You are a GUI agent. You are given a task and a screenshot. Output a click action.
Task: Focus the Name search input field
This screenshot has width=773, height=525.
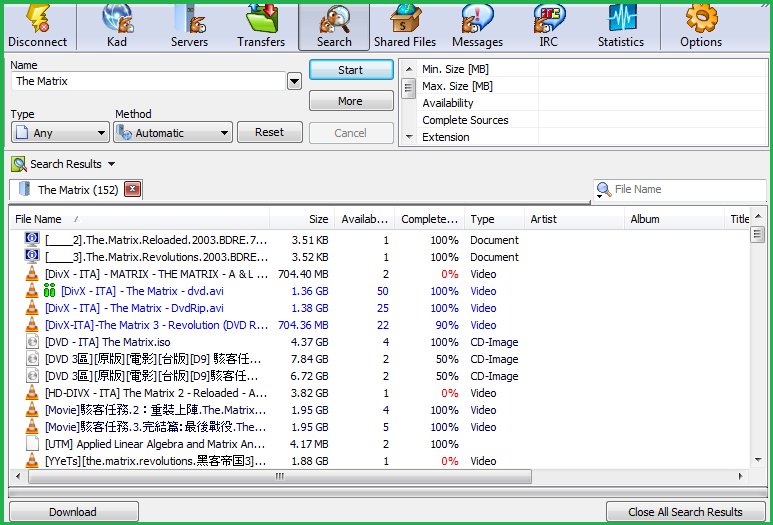pyautogui.click(x=148, y=81)
